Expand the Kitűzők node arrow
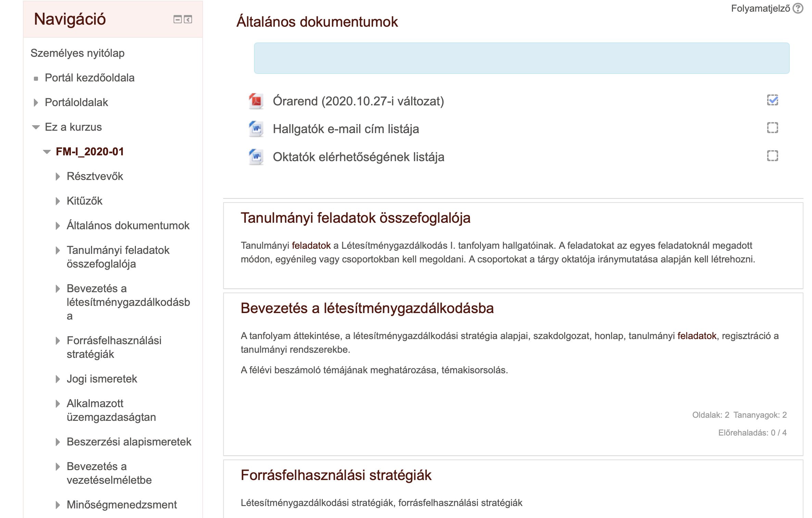 click(58, 201)
